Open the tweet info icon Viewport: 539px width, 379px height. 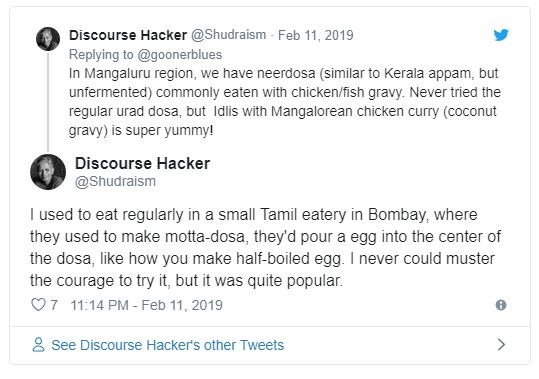(x=500, y=305)
